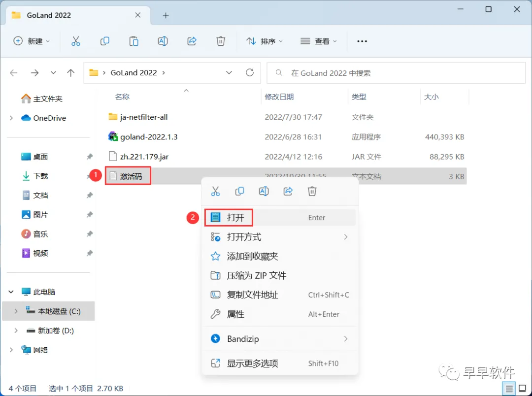Switch to details view in status bar
Screen dimensions: 532x396
click(x=509, y=389)
